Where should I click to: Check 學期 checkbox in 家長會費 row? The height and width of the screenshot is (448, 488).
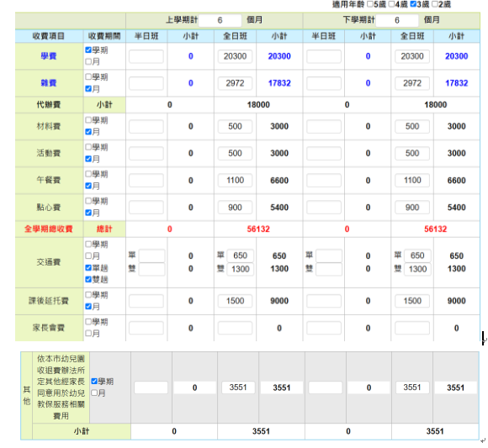click(88, 321)
